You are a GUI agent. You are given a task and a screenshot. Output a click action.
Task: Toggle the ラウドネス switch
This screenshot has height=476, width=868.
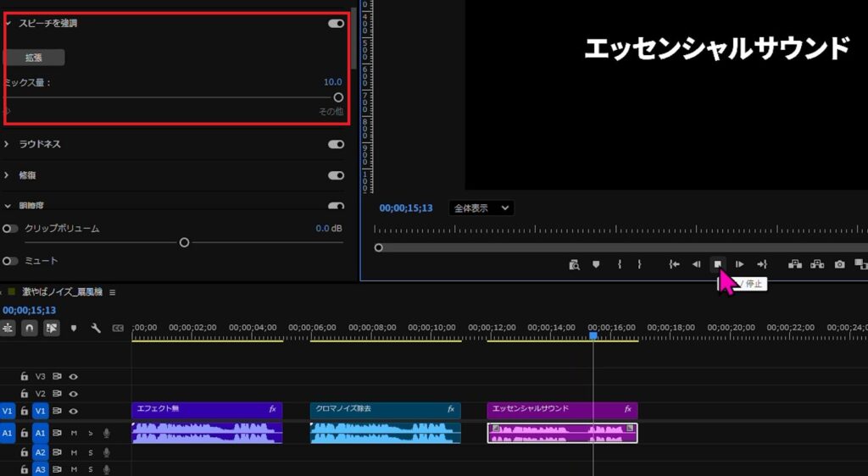[x=336, y=145]
